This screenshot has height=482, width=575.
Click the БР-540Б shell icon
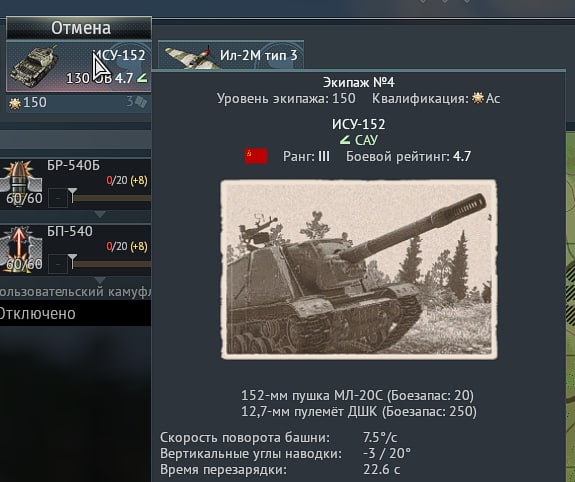pyautogui.click(x=20, y=182)
